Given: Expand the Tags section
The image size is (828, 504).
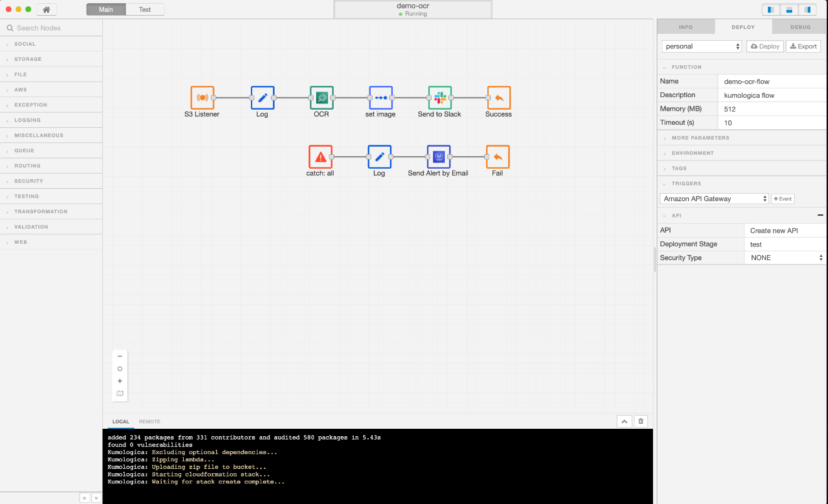Looking at the screenshot, I should click(x=741, y=168).
